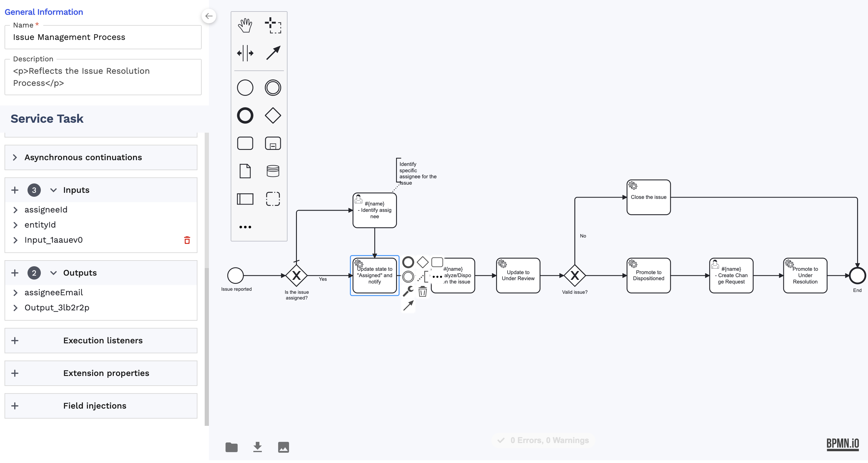Click the 0 Errors, 0 Warnings status
Viewport: 868px width, 463px height.
click(x=544, y=440)
